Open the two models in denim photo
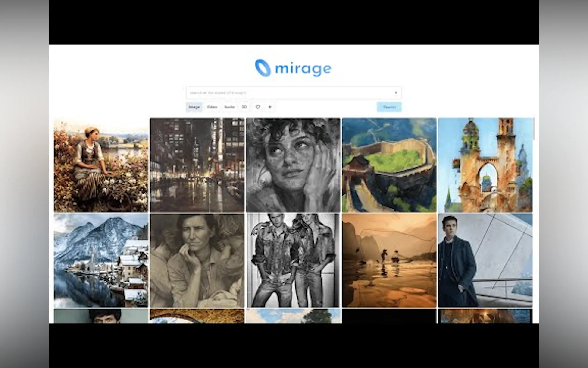The height and width of the screenshot is (368, 588). pyautogui.click(x=293, y=260)
